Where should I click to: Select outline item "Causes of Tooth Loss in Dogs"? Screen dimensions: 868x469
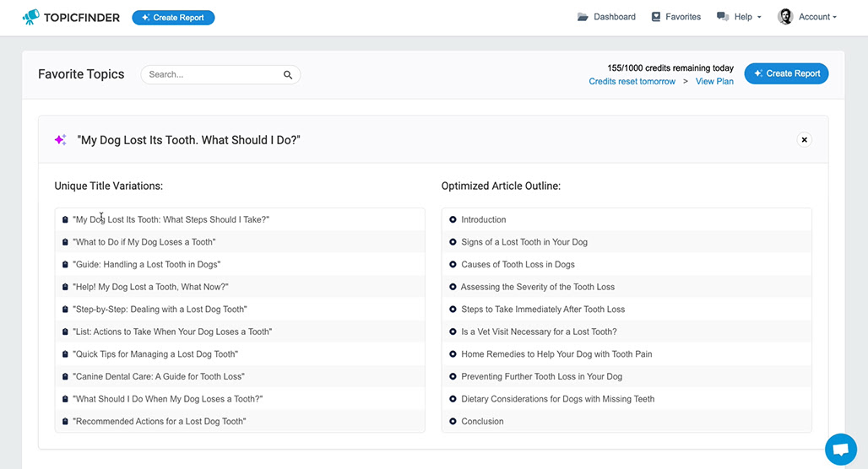518,264
